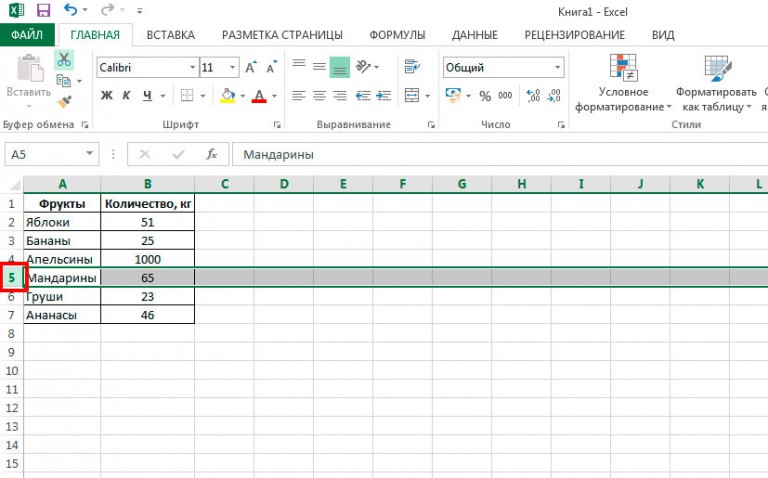Click the Save icon in quick access toolbar
Viewport: 768px width, 478px height.
tap(44, 10)
